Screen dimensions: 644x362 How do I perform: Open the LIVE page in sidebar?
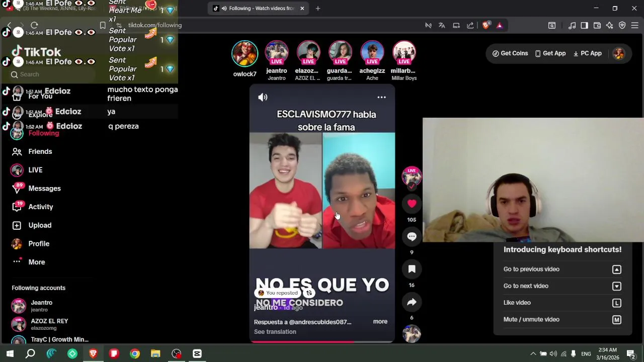pos(35,170)
